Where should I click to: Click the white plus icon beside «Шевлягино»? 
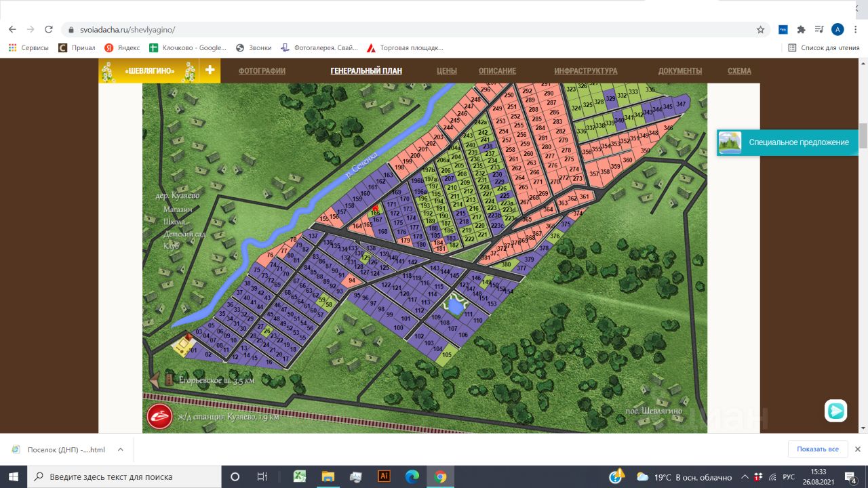[x=210, y=70]
